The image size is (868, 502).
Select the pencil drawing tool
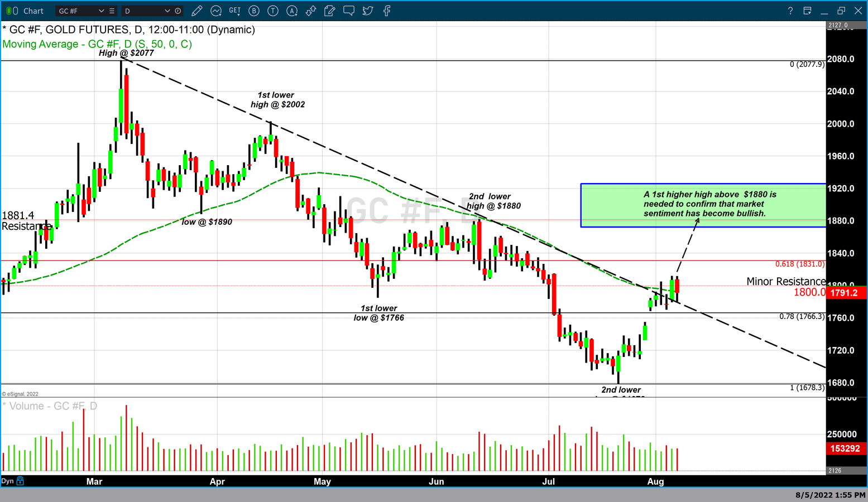click(196, 11)
